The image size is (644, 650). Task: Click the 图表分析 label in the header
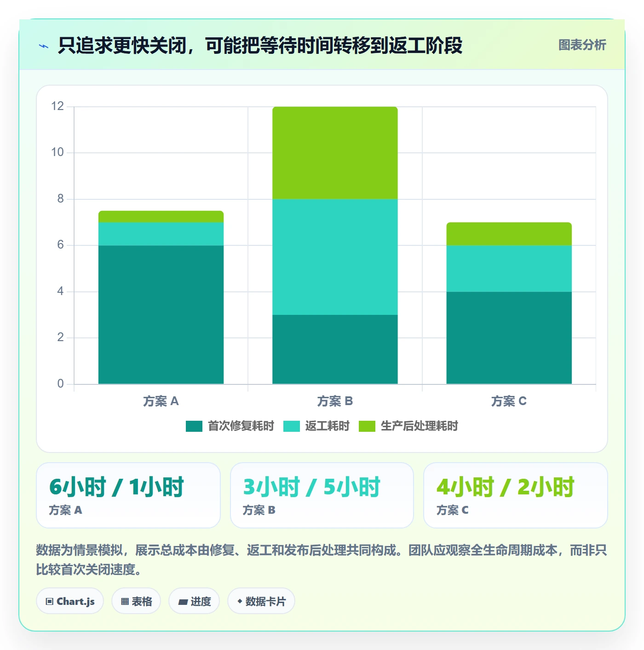click(582, 45)
